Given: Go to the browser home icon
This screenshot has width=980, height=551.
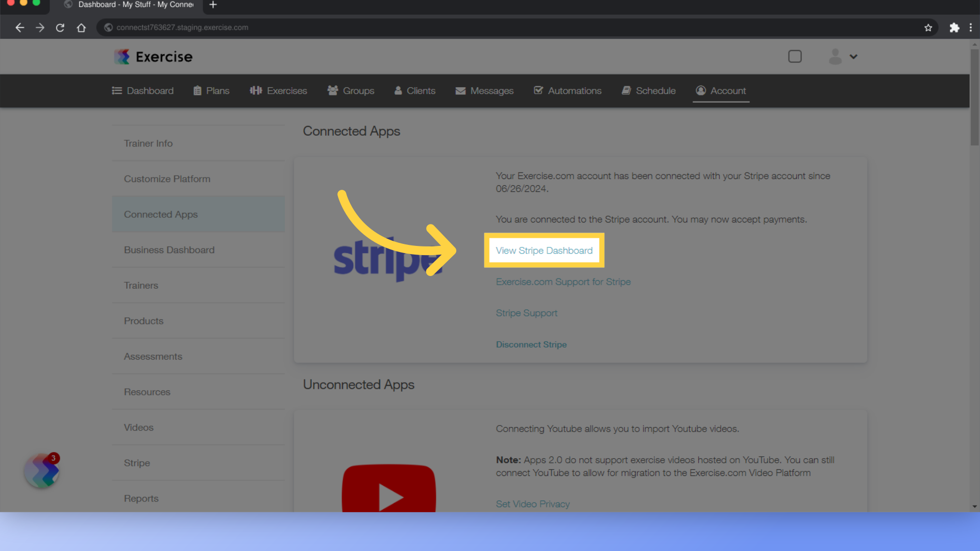Looking at the screenshot, I should pyautogui.click(x=81, y=28).
